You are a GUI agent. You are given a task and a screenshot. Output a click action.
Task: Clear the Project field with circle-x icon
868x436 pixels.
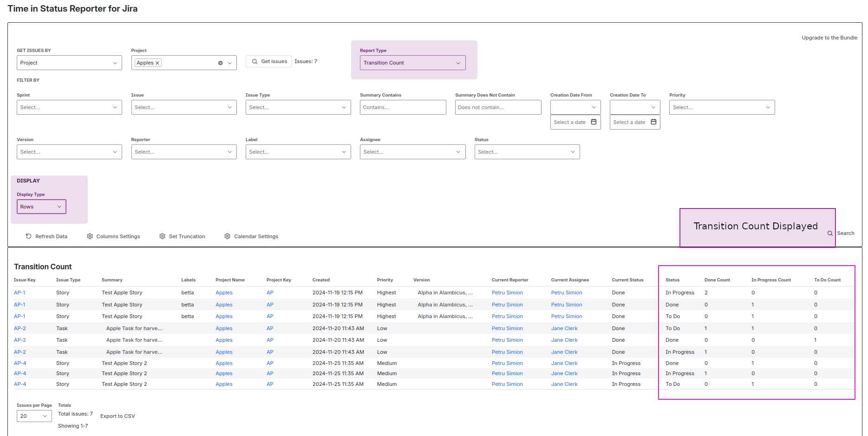tap(221, 63)
